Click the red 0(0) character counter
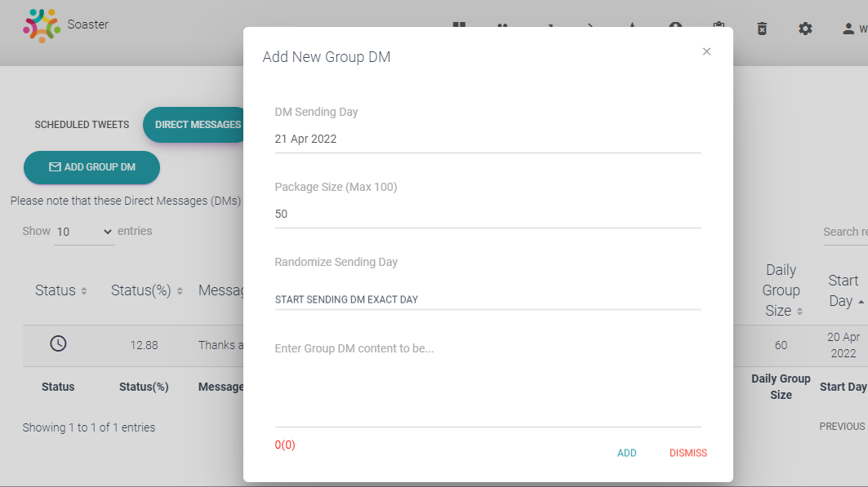This screenshot has width=868, height=487. (285, 445)
